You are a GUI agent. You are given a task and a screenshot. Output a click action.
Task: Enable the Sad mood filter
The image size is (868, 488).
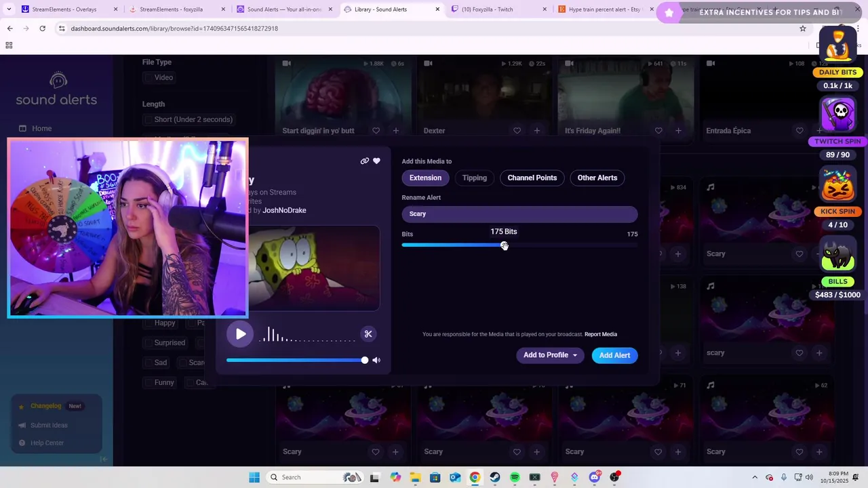(x=148, y=362)
